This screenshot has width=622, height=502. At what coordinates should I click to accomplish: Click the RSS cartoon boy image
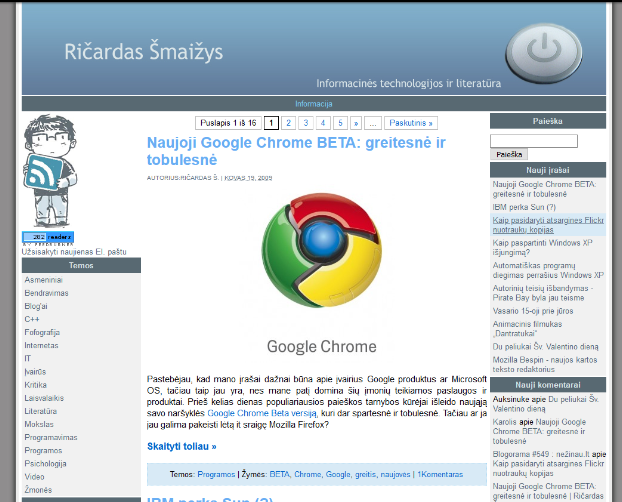[x=50, y=171]
